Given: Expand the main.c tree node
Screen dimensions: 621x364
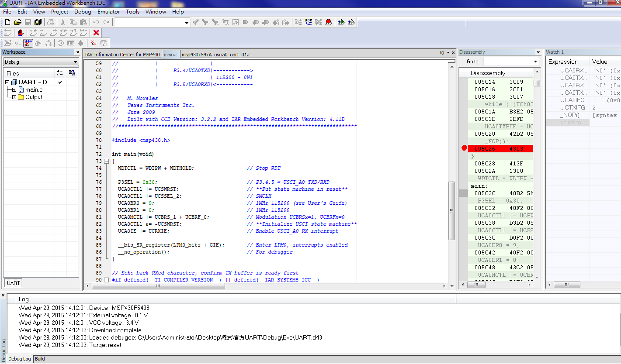Looking at the screenshot, I should (14, 89).
